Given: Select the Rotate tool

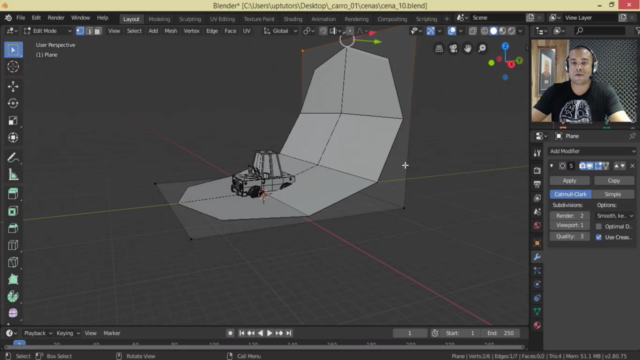Looking at the screenshot, I should 13,103.
